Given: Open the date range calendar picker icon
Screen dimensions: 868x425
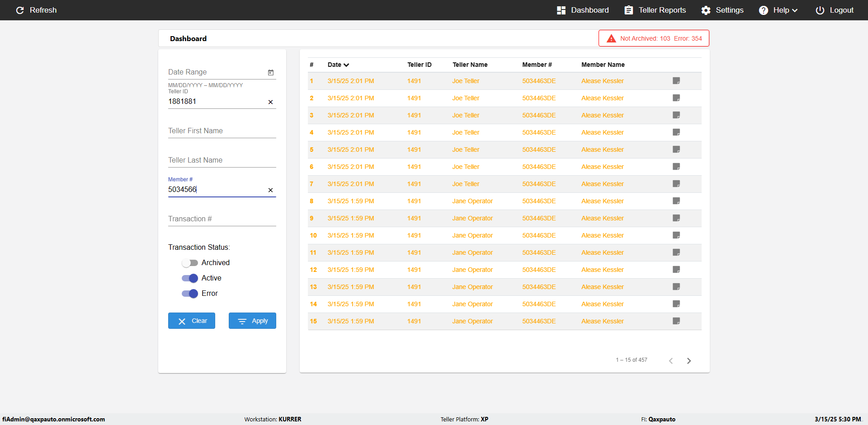Looking at the screenshot, I should point(271,72).
